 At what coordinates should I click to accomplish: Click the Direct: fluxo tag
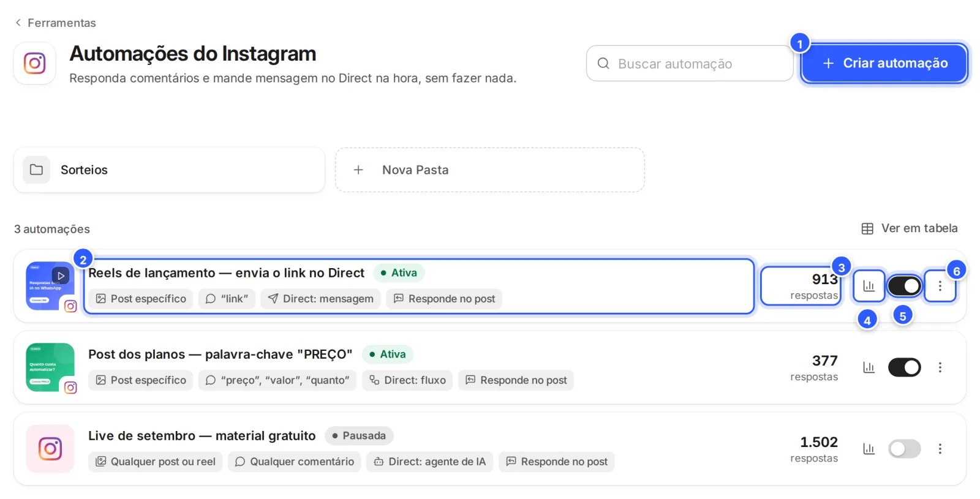click(x=407, y=380)
